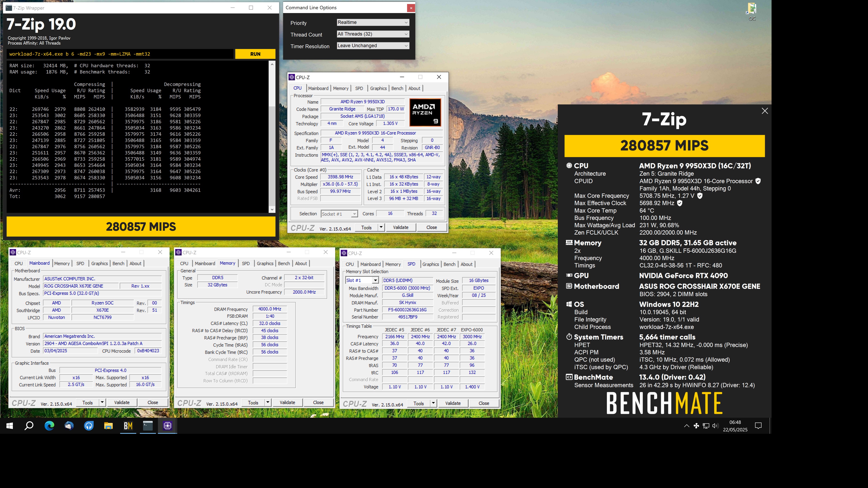This screenshot has width=868, height=488.
Task: Open the Windows Start menu
Action: [x=10, y=426]
